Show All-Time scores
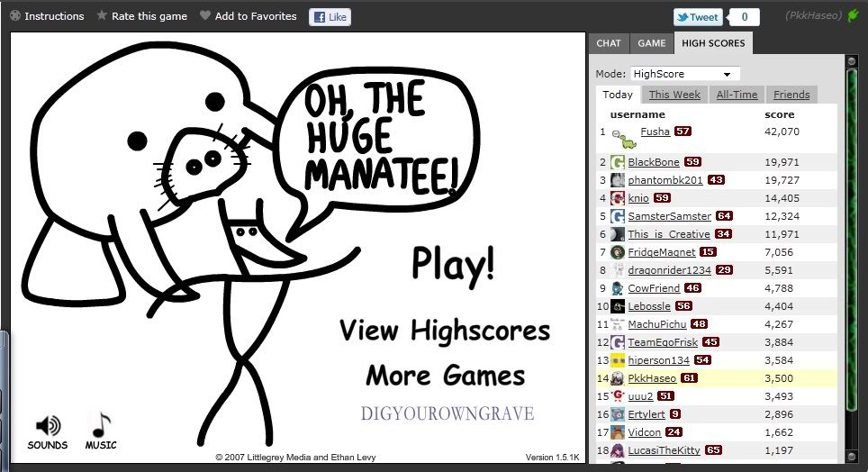The image size is (868, 472). pyautogui.click(x=737, y=95)
